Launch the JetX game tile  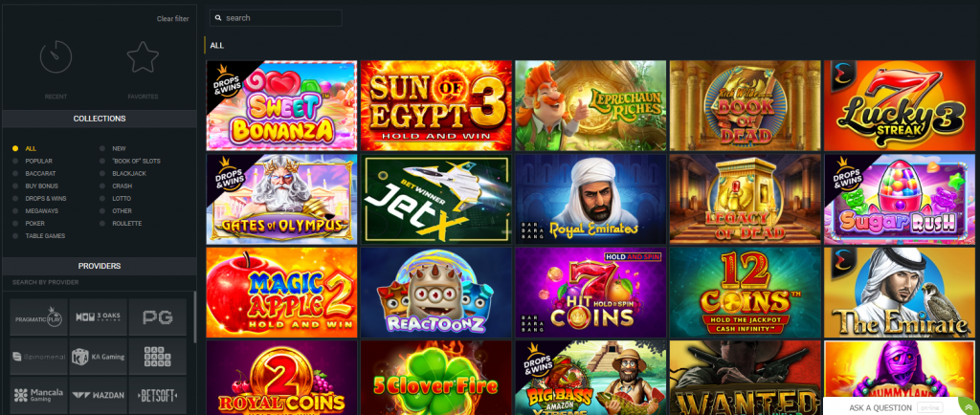tap(436, 199)
